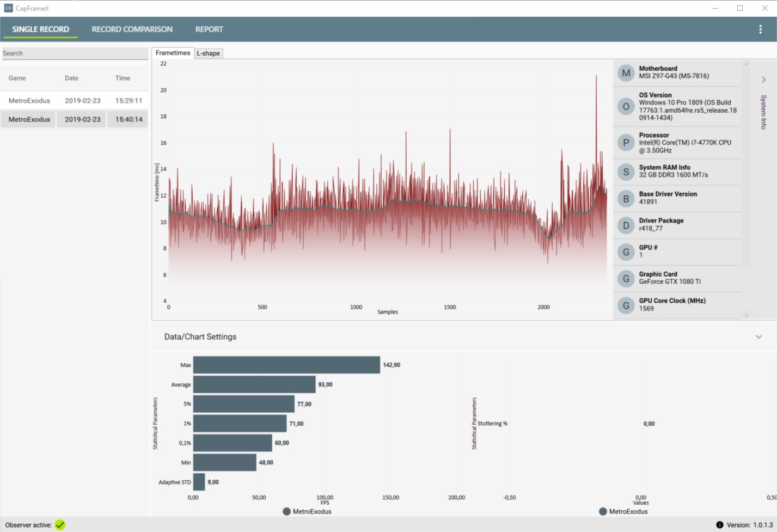This screenshot has height=532, width=777.
Task: Expand the Data/Chart Settings section
Action: pyautogui.click(x=758, y=337)
